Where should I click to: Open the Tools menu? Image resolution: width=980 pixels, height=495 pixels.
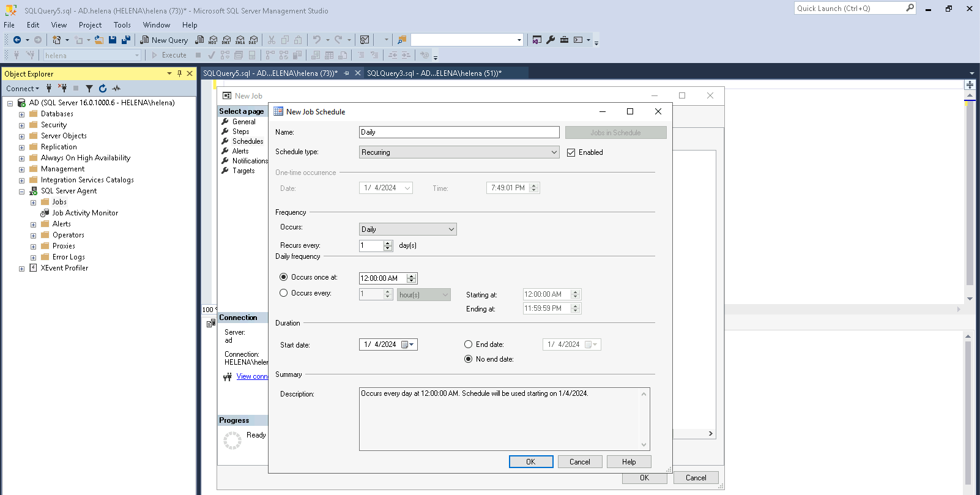(122, 25)
